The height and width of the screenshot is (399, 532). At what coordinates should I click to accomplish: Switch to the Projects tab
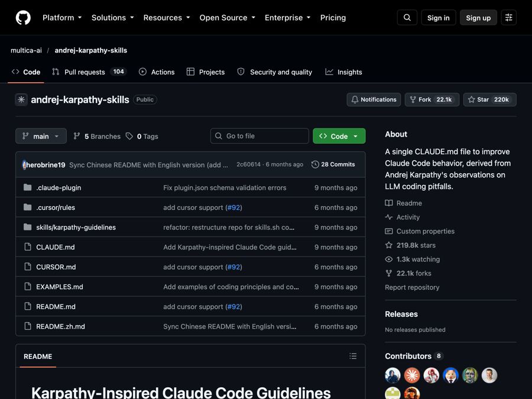pos(206,72)
